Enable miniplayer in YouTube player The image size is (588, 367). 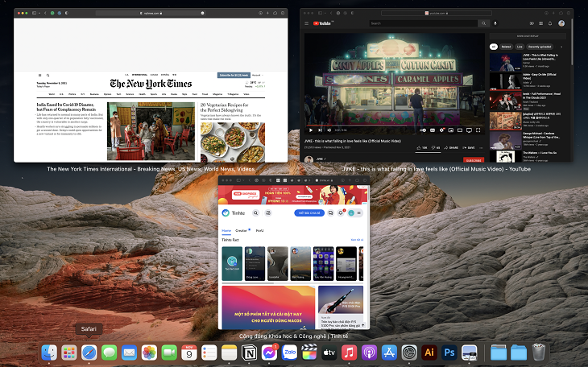[451, 130]
